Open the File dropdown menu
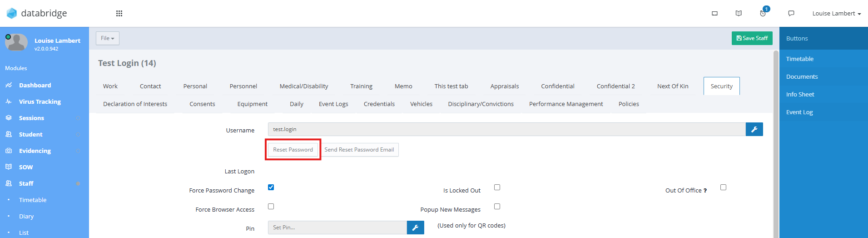The width and height of the screenshot is (868, 238). [x=108, y=38]
